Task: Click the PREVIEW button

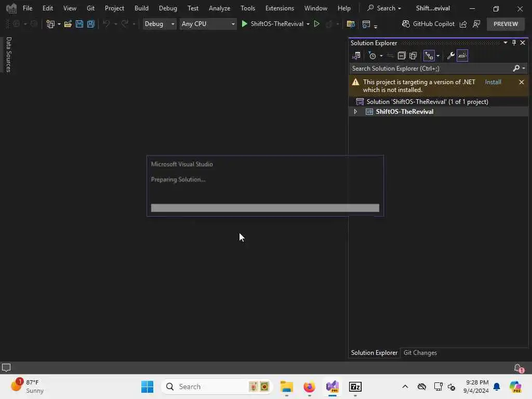Action: pyautogui.click(x=506, y=24)
